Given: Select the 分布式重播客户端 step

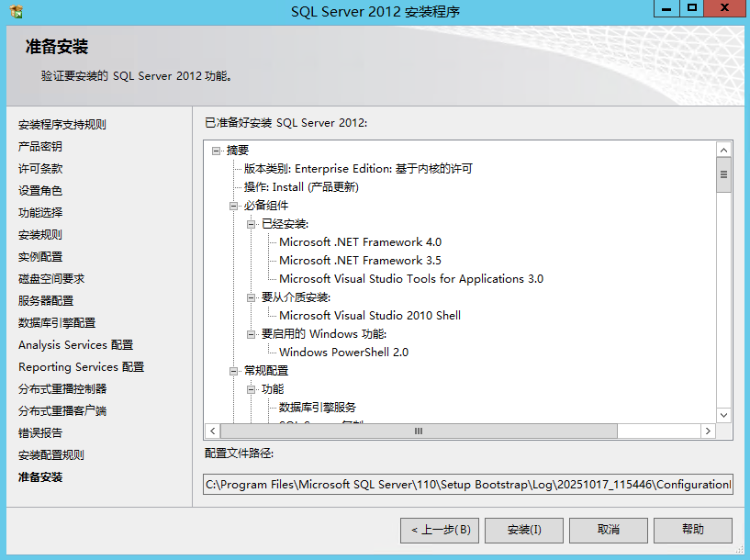Looking at the screenshot, I should tap(62, 410).
